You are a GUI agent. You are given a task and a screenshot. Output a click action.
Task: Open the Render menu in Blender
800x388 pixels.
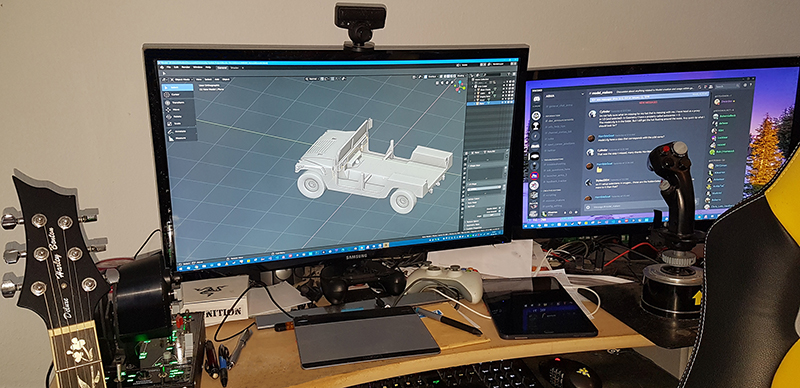coord(186,67)
